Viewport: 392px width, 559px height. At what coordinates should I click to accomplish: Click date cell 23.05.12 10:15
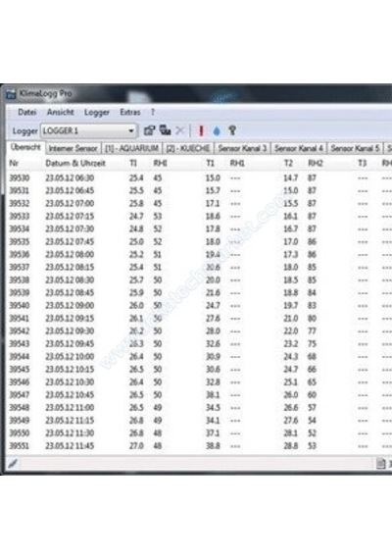[x=70, y=370]
